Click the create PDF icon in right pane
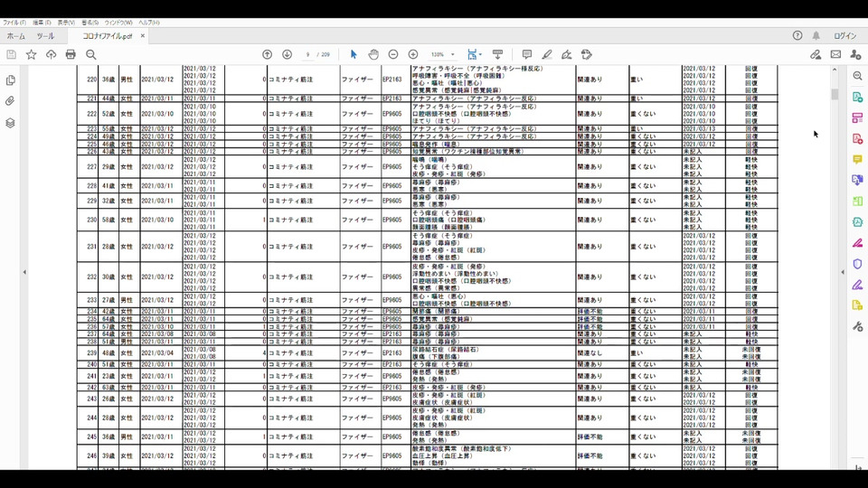Viewport: 868px width, 488px height. (x=857, y=138)
